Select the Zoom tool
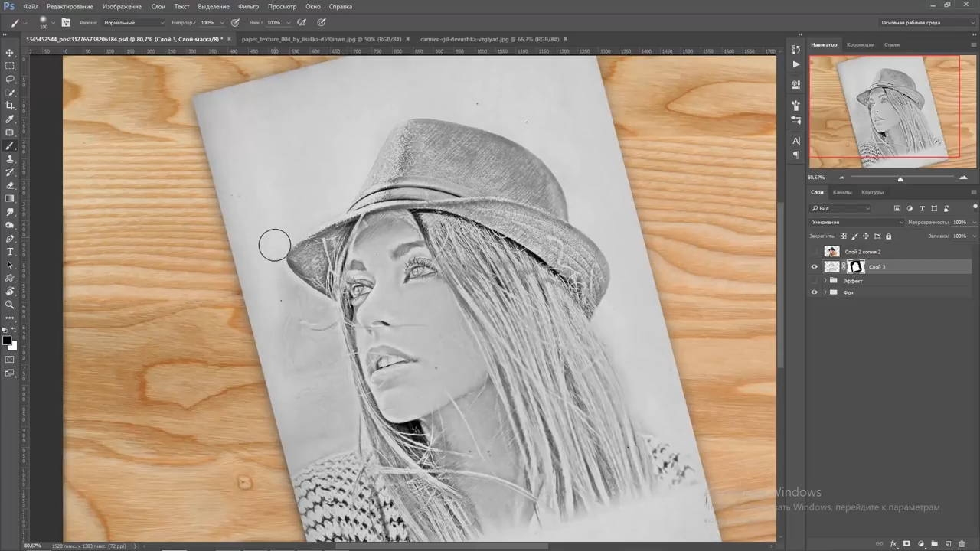 (x=10, y=305)
